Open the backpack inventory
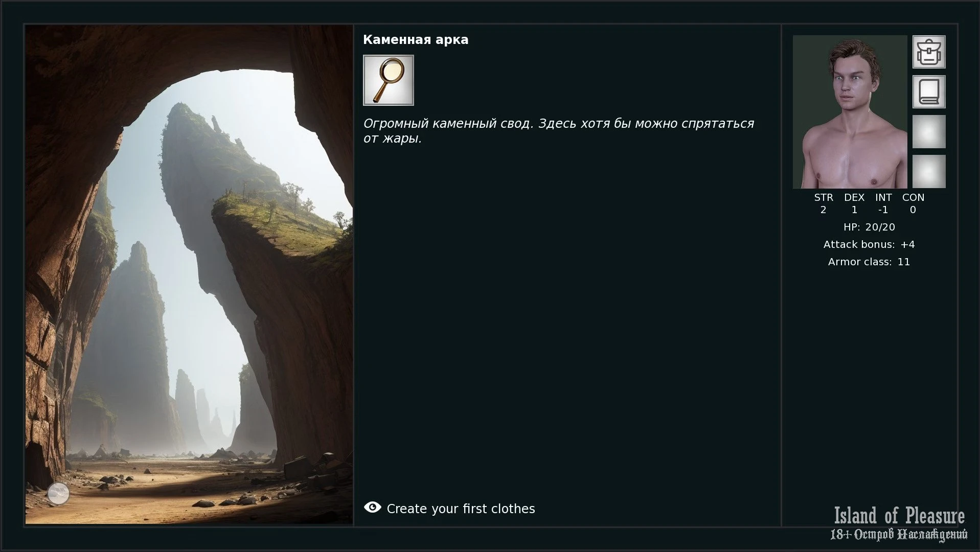980x552 pixels. coord(929,52)
